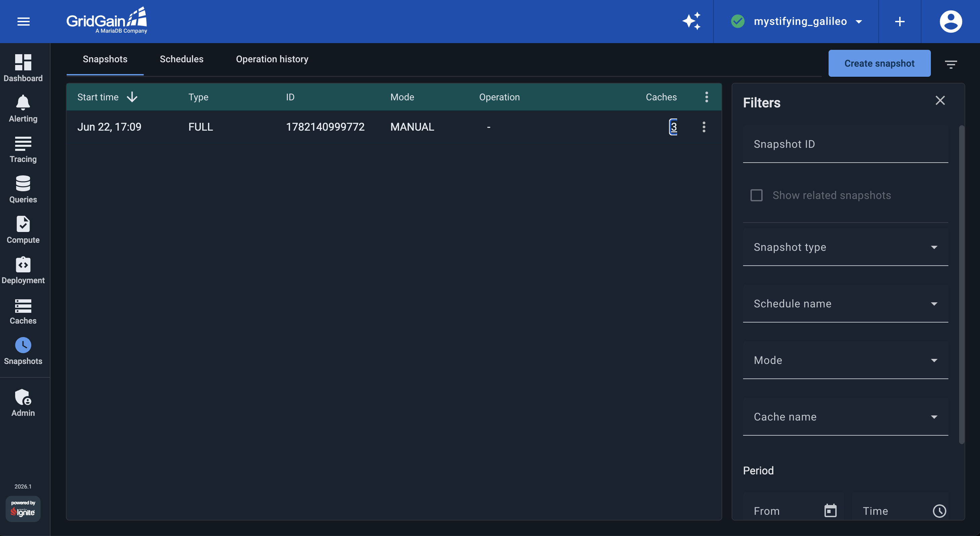This screenshot has height=536, width=980.
Task: Open the Snapshot type dropdown
Action: point(845,247)
